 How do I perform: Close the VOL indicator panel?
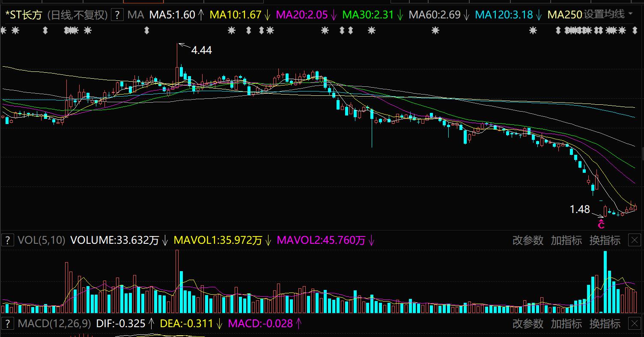coord(634,240)
